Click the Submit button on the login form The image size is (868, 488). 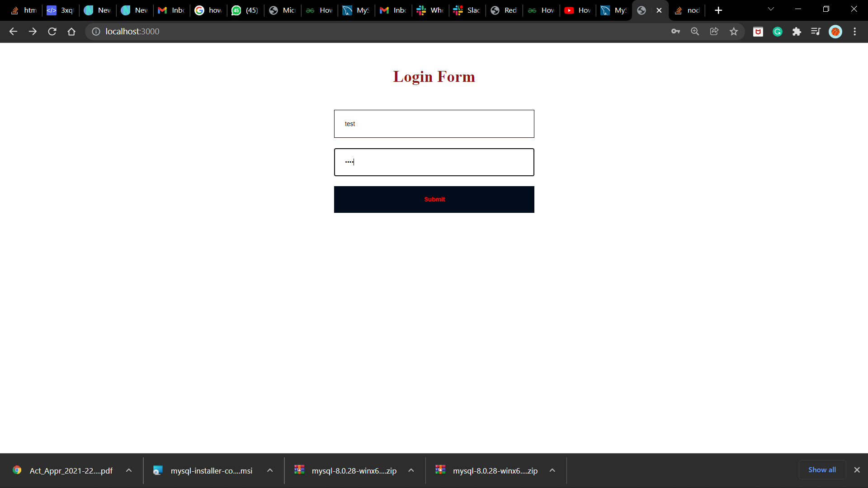(x=434, y=199)
